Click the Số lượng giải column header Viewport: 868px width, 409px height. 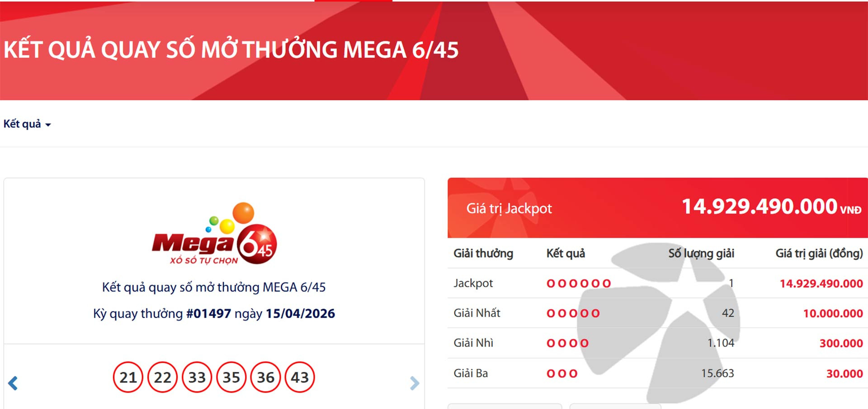coord(701,254)
